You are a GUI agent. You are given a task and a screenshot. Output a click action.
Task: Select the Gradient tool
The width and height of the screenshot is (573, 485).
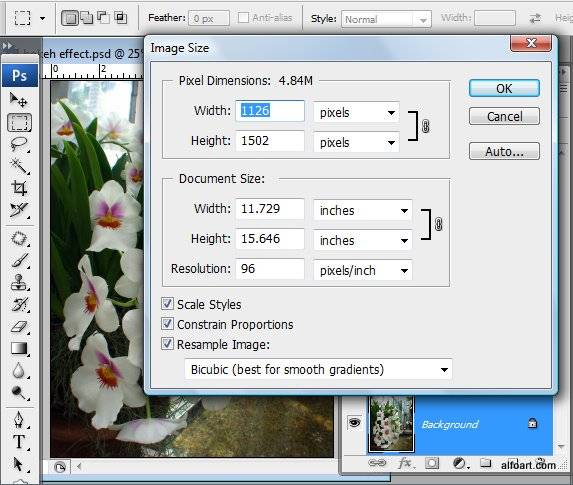click(18, 348)
